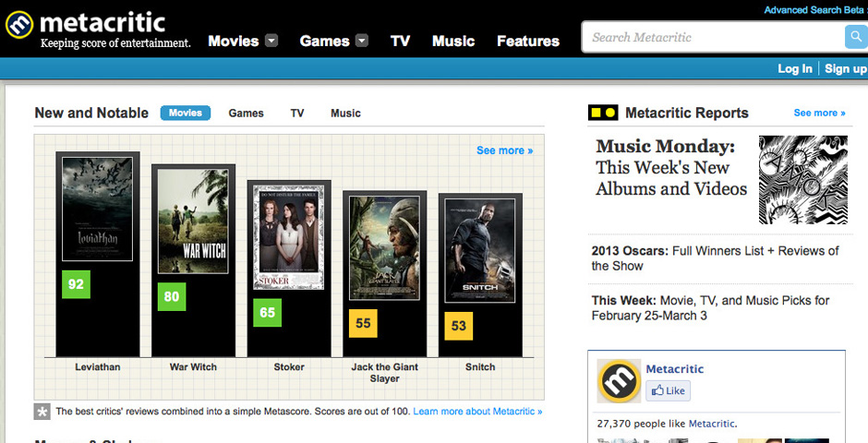Select the Music tab in New and Notable
Screen dimensions: 868x443
point(345,113)
